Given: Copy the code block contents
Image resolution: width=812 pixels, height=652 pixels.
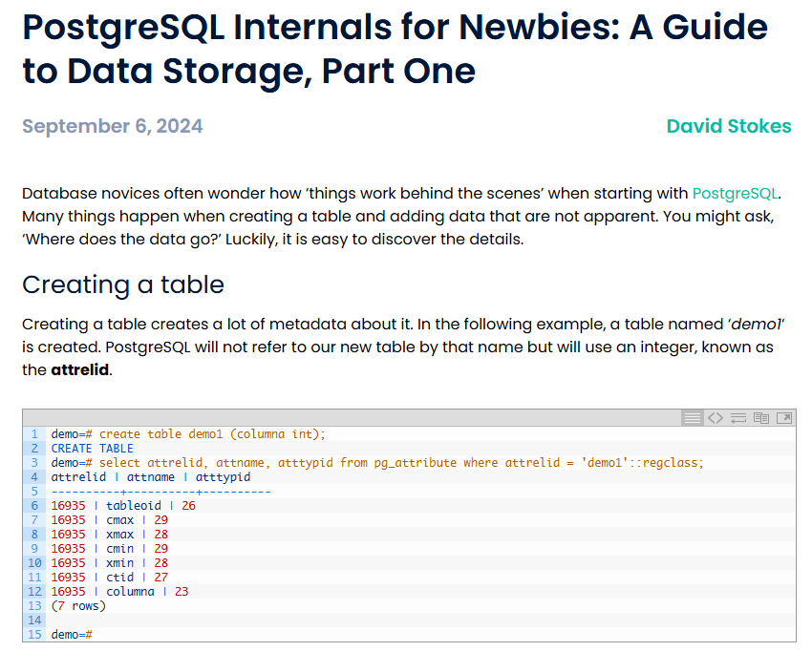Looking at the screenshot, I should [761, 417].
